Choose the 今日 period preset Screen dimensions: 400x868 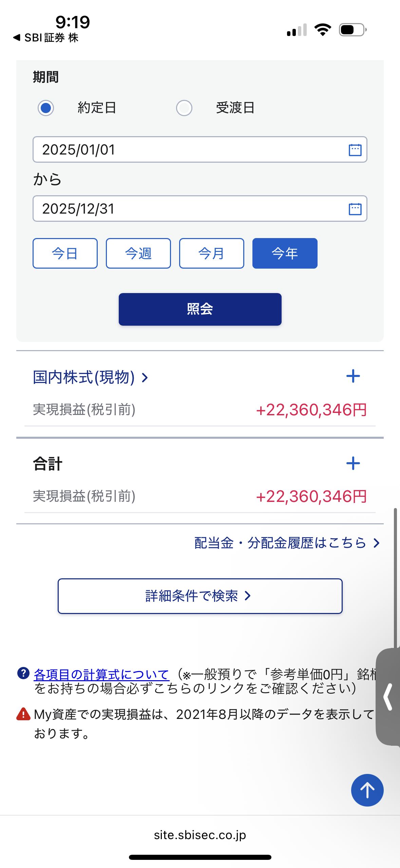tap(65, 253)
